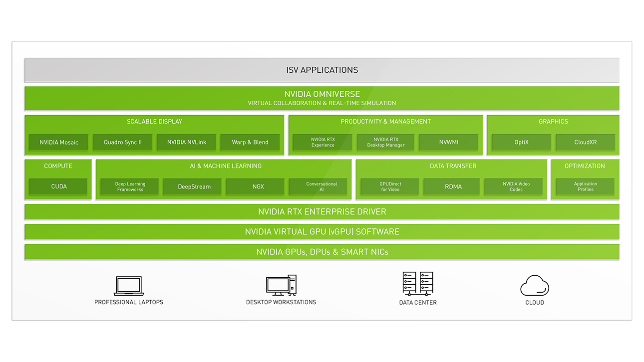
Task: Click the Scalable Display heading
Action: tap(154, 122)
